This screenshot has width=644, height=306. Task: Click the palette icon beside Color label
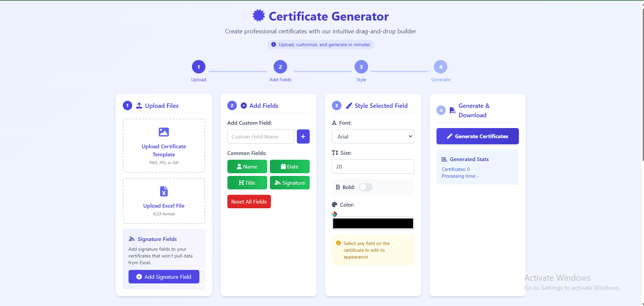[x=334, y=205]
